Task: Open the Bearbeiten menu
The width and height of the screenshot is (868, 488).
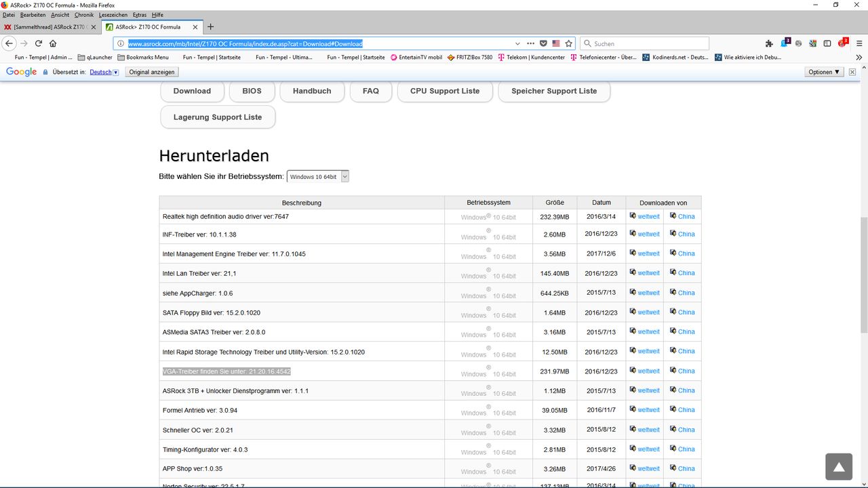Action: [x=33, y=15]
